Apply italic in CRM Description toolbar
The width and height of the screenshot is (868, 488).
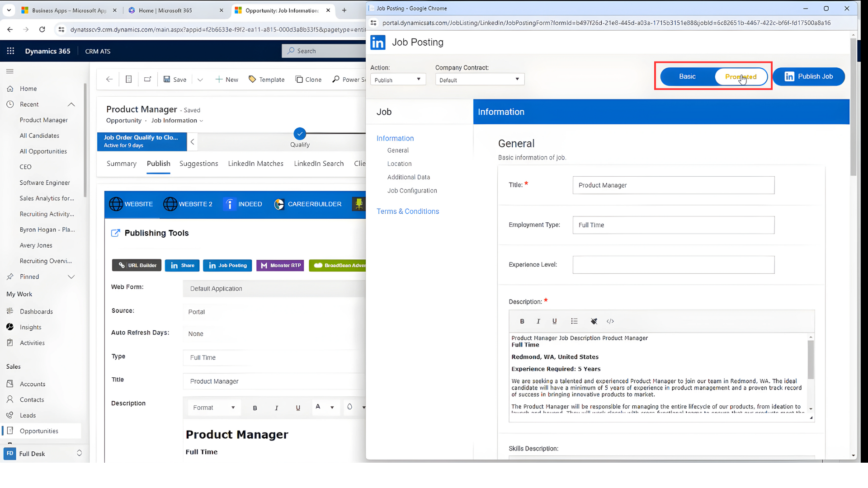[x=277, y=408]
